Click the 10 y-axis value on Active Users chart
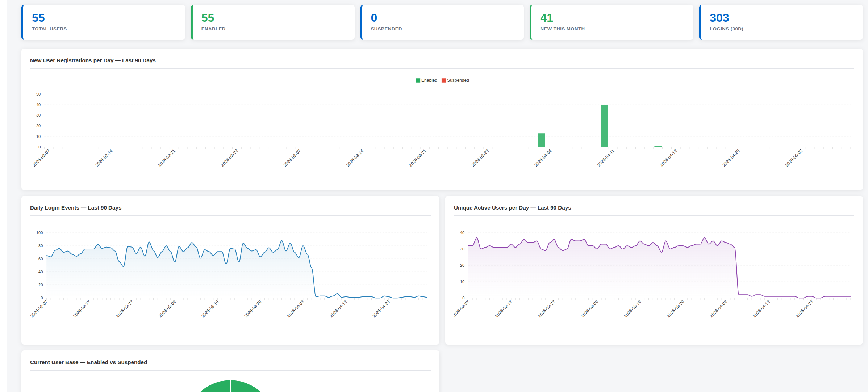868x392 pixels. point(462,282)
